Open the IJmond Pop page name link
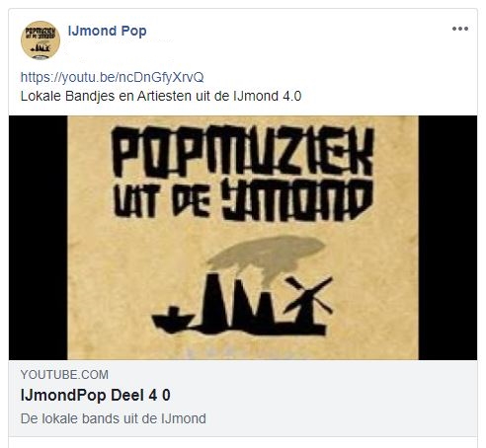This screenshot has height=448, width=486. click(x=107, y=32)
